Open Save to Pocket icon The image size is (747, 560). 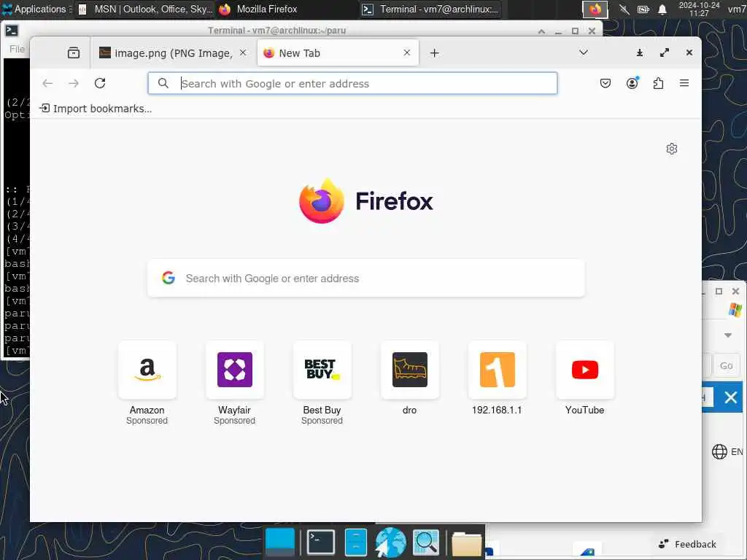point(605,83)
